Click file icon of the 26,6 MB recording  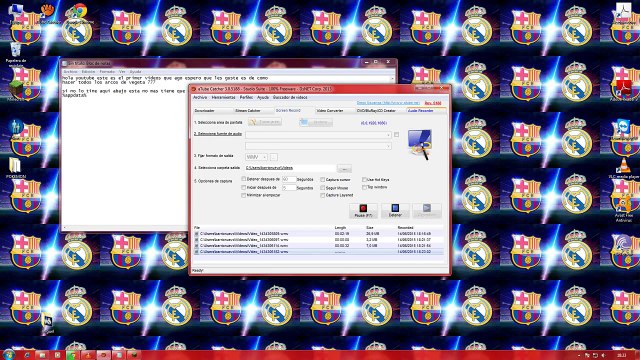pyautogui.click(x=196, y=234)
